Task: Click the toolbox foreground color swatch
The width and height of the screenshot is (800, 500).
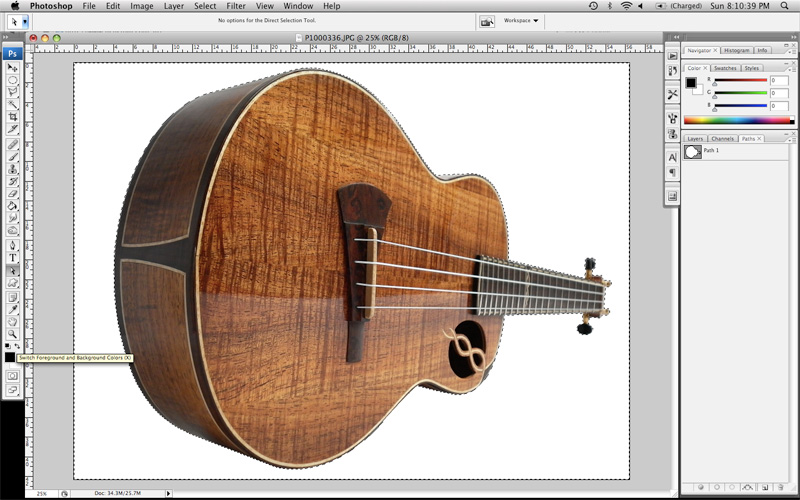Action: pos(10,357)
